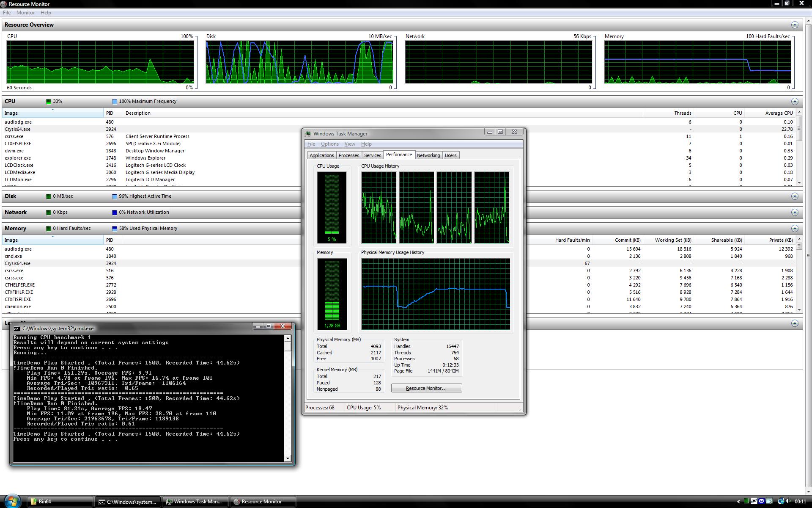Sort CPU table by Description column

[383, 113]
